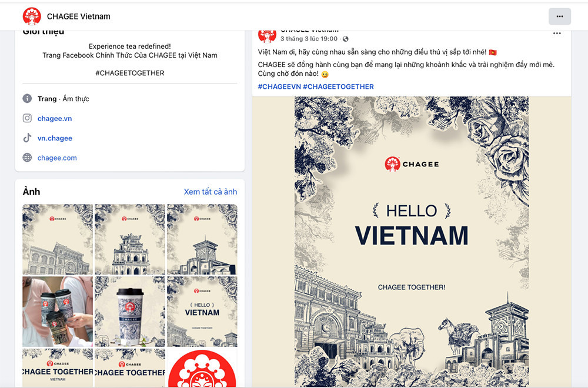
Task: Open the large Hello Vietnam post image
Action: click(412, 242)
